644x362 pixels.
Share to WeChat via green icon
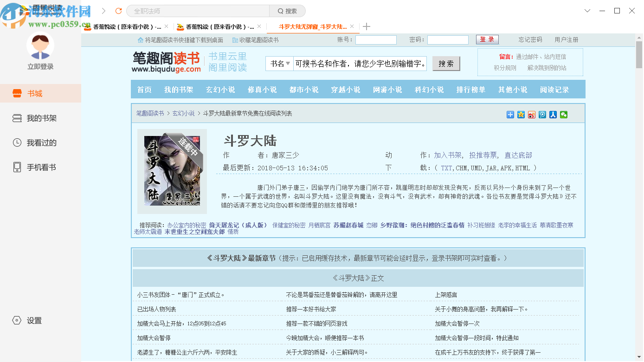564,115
